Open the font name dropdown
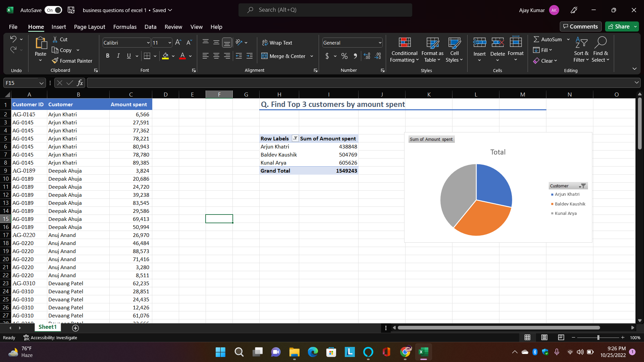 pos(148,43)
